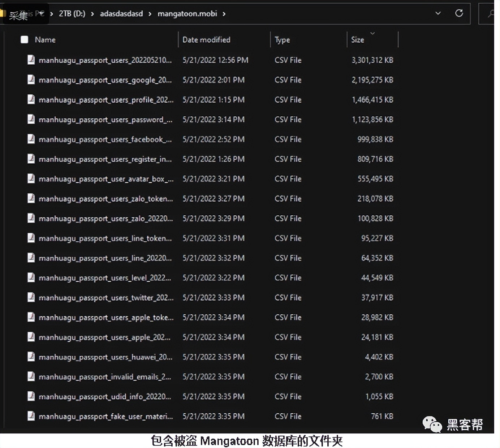500x448 pixels.
Task: Select the manhuagu_passport_user_avatar_box file icon
Action: [31, 178]
